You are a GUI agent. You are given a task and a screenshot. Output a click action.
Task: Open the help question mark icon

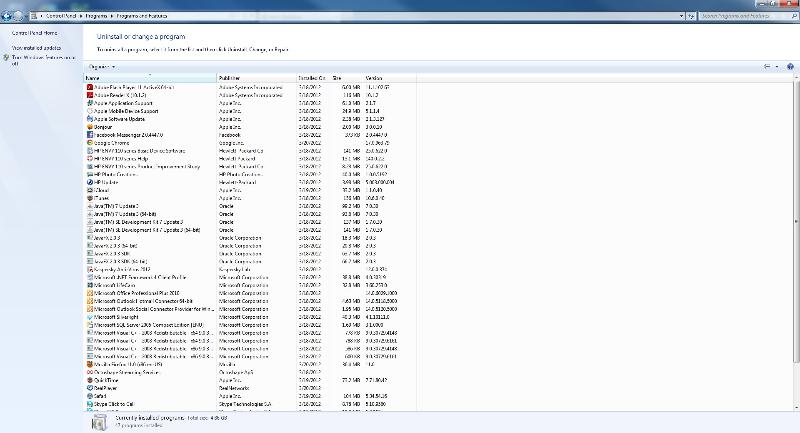click(790, 67)
